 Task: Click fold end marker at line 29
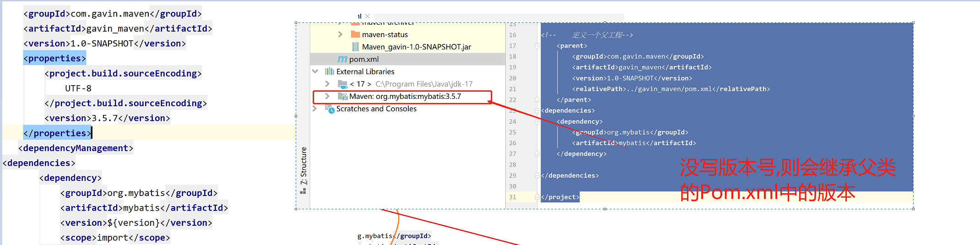537,176
